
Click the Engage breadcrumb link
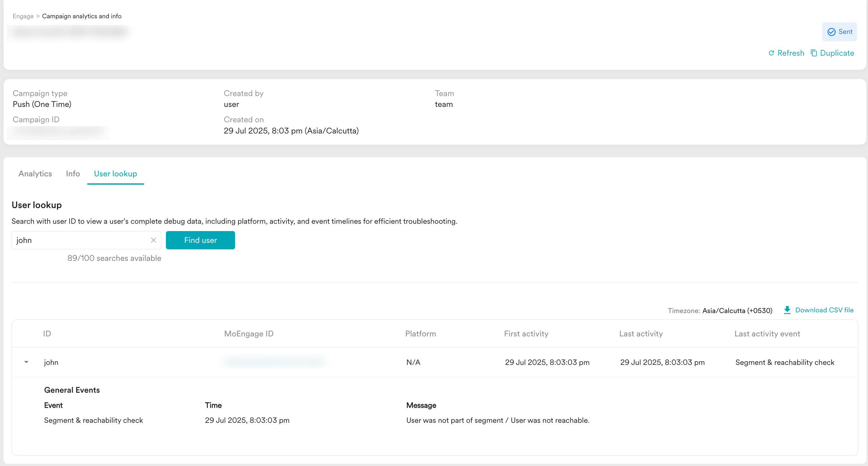coord(23,16)
